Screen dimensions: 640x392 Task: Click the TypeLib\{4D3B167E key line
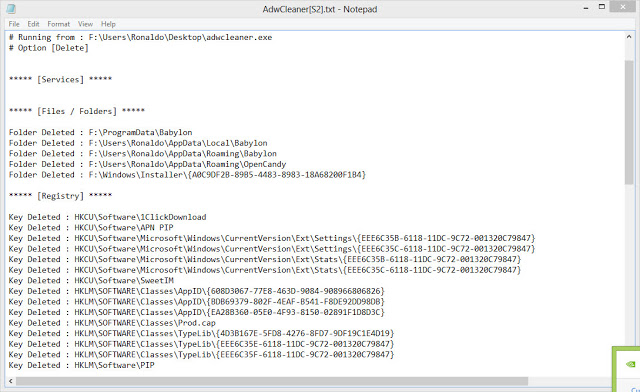point(202,334)
